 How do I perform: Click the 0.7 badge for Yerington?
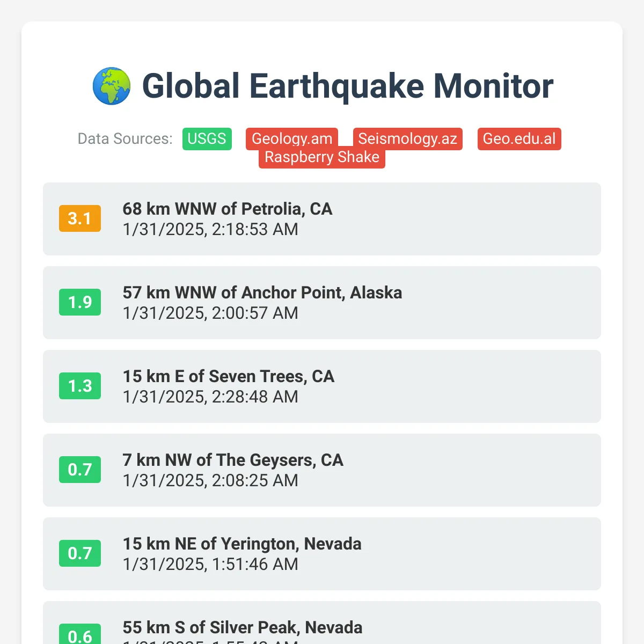click(x=80, y=553)
